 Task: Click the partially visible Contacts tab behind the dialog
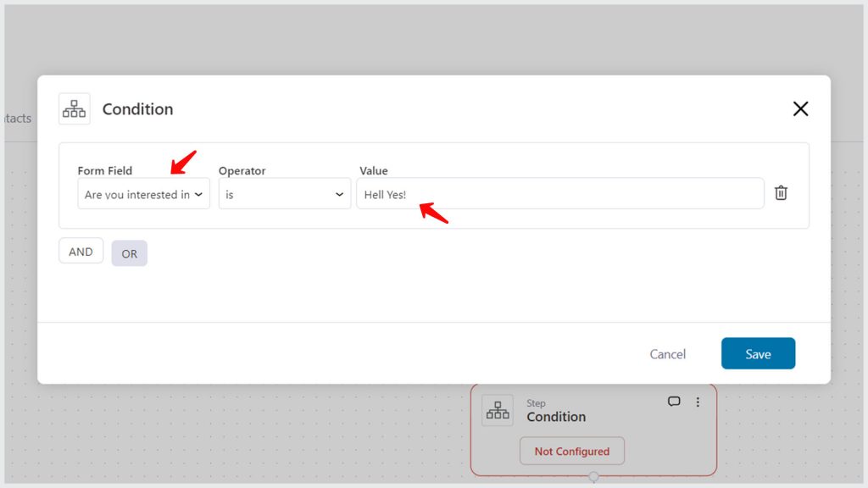coord(18,118)
